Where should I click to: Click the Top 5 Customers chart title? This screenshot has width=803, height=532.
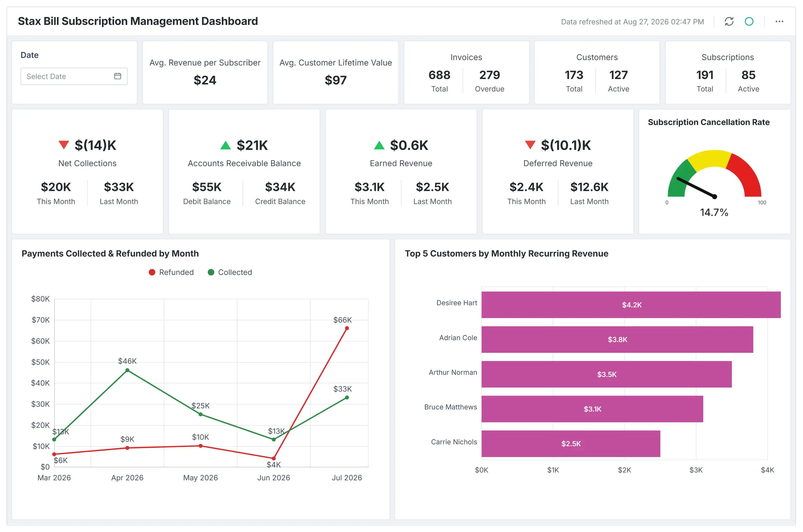point(506,254)
